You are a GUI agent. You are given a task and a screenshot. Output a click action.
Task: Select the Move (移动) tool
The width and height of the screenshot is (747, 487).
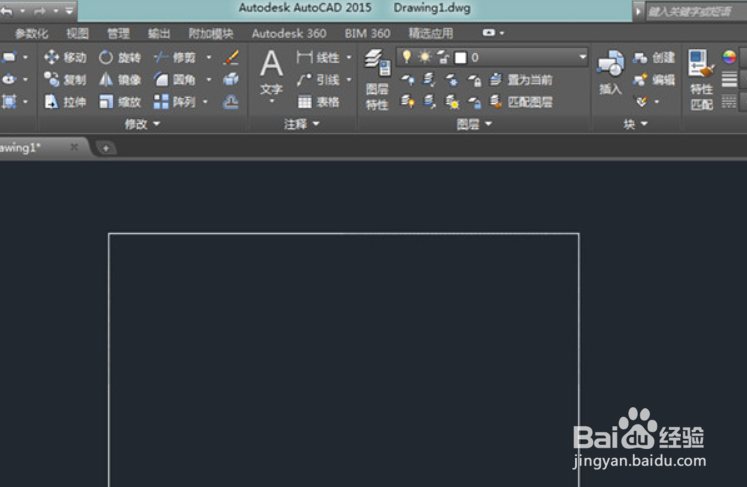[x=65, y=58]
